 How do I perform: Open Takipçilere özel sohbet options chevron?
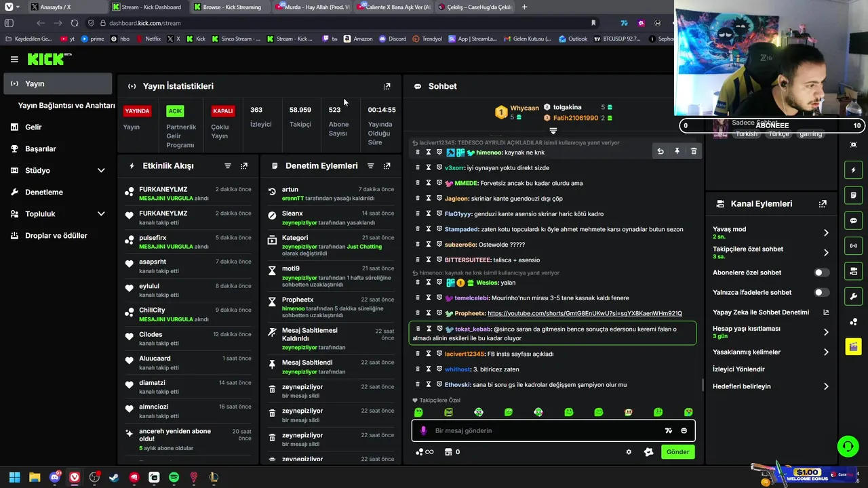pyautogui.click(x=826, y=253)
